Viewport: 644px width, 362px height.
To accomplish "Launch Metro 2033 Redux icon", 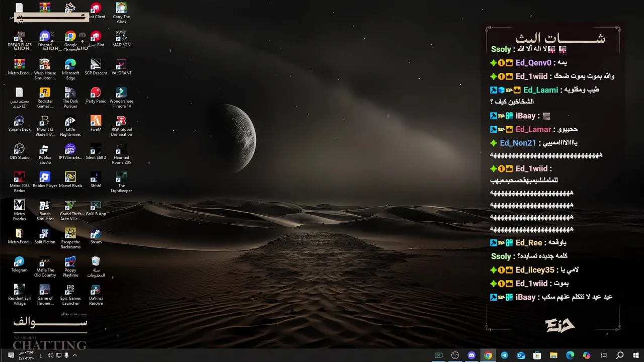I will click(x=19, y=182).
